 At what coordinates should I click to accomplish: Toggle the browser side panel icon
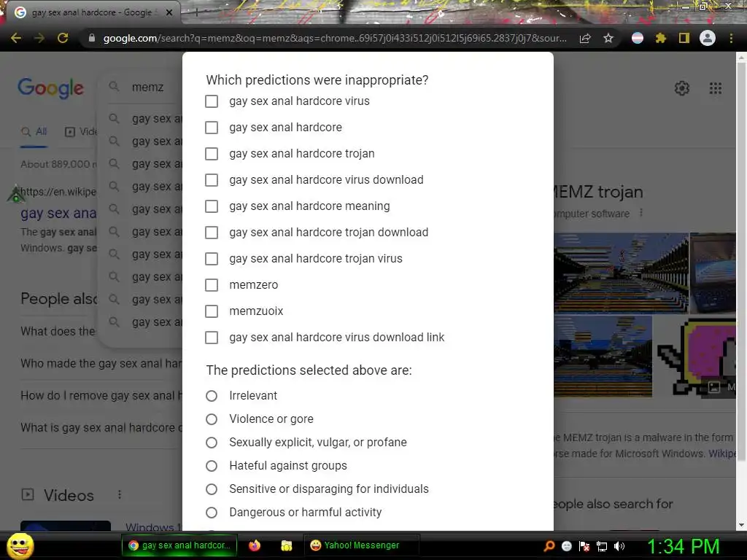coord(684,38)
